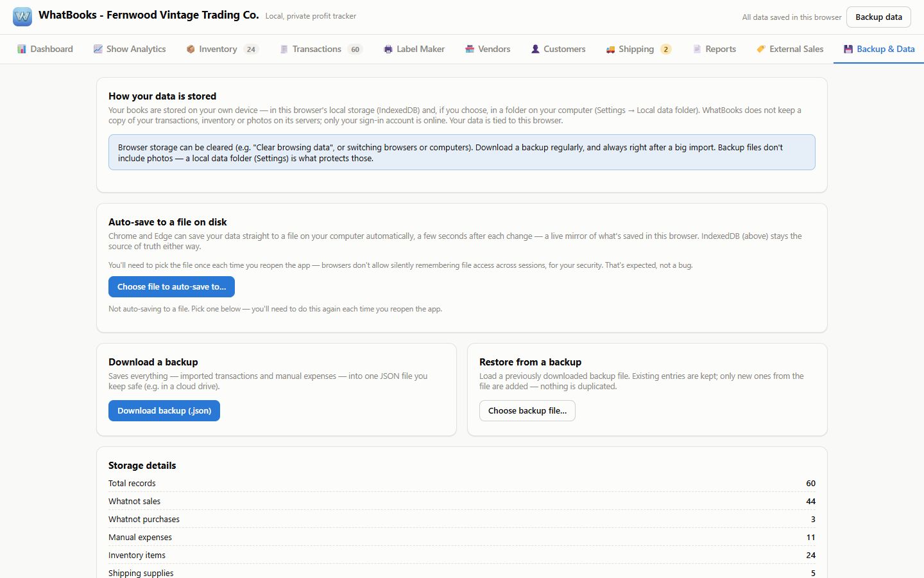Click the 'Storage details' heading
The image size is (924, 578).
(x=142, y=465)
